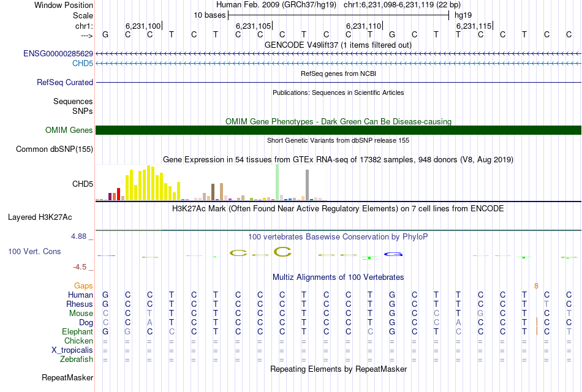Click the GTEx "Gene Expression in 54 tissues" title

click(338, 160)
